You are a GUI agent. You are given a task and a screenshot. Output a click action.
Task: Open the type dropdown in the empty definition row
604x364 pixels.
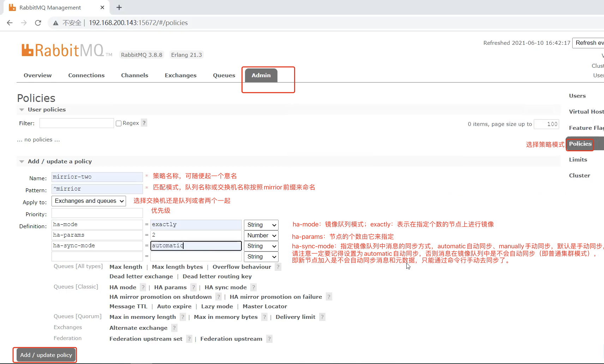(261, 257)
